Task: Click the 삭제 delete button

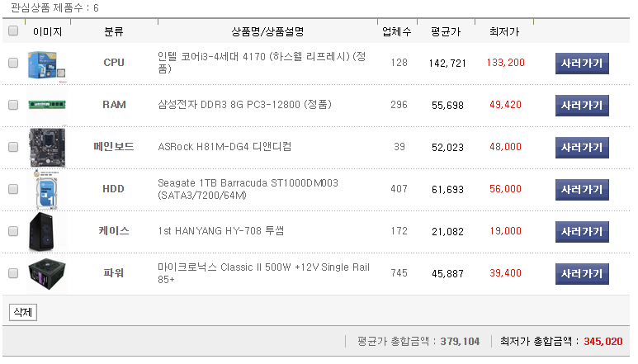Action: click(21, 313)
